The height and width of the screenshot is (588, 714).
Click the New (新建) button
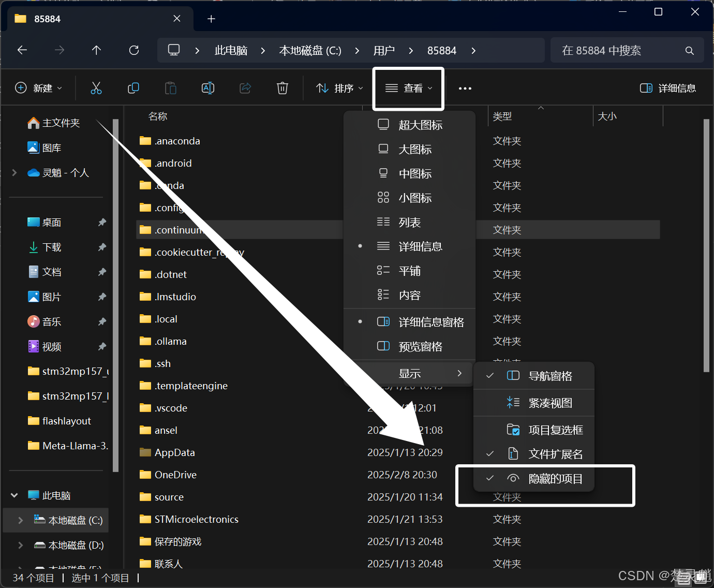click(x=39, y=88)
